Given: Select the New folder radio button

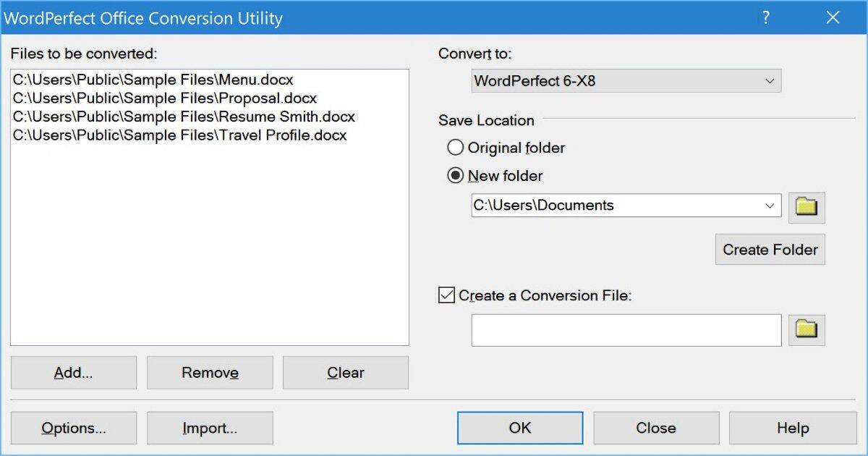Looking at the screenshot, I should (456, 176).
